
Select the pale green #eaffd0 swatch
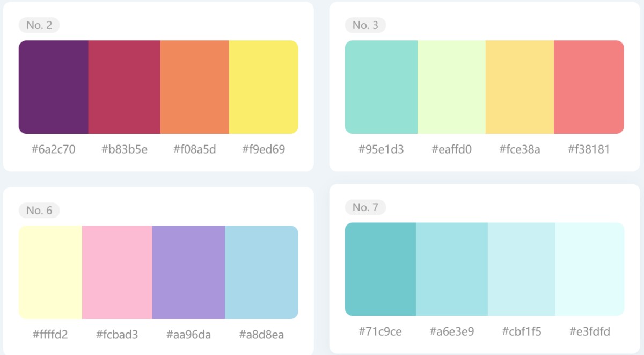tap(451, 87)
